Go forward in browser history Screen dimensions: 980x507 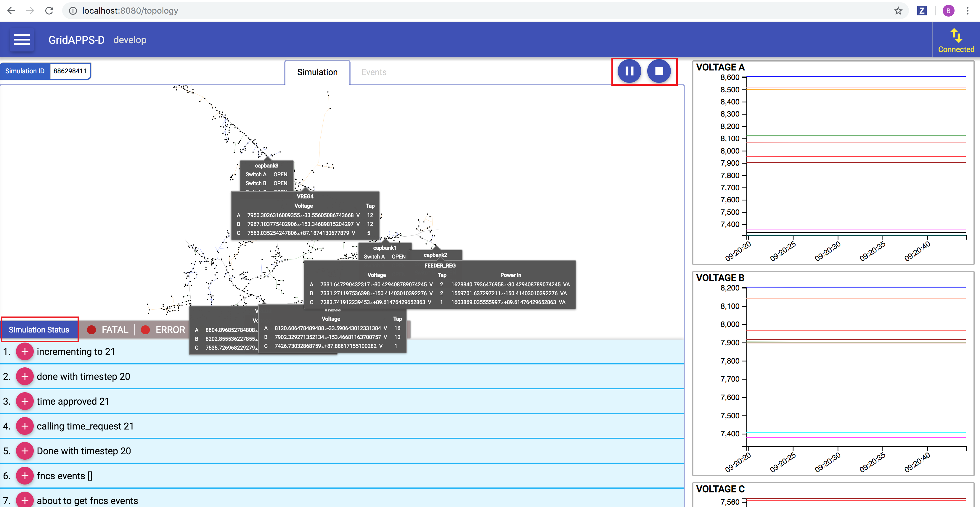[30, 11]
